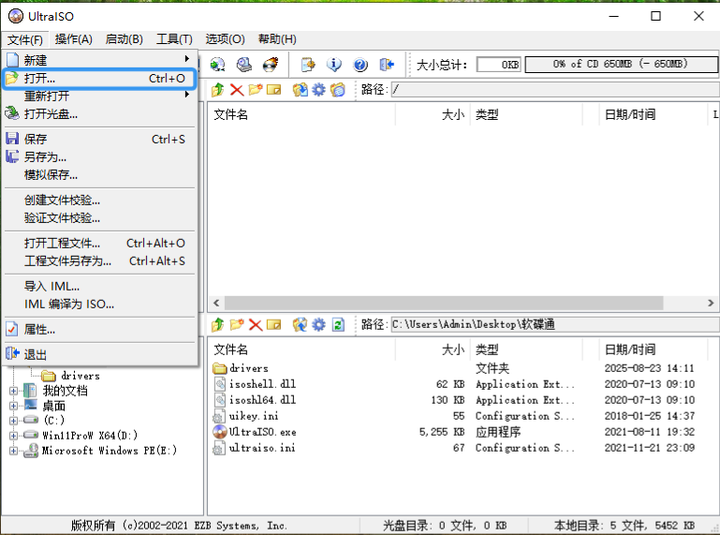Viewport: 720px width, 535px height.
Task: Click the New Folder icon in the image pane toolbar
Action: [x=255, y=90]
